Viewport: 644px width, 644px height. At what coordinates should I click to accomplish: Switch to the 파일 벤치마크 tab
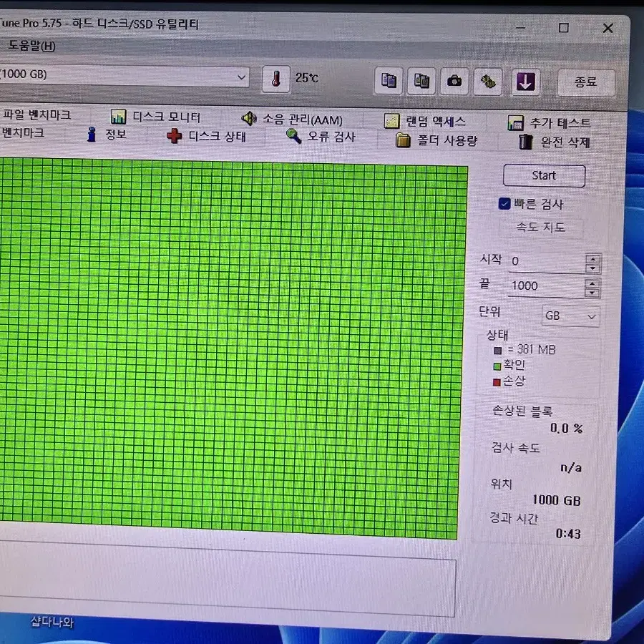click(x=36, y=114)
